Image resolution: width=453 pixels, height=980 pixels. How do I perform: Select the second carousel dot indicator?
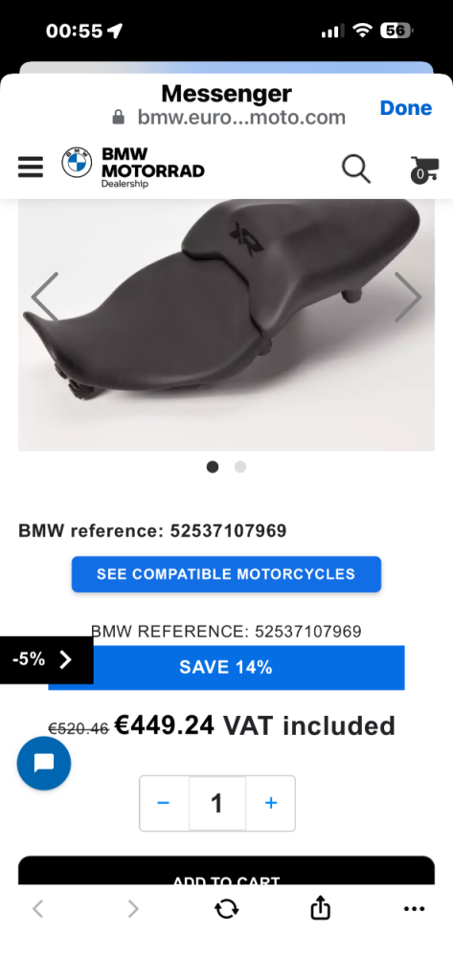(240, 467)
